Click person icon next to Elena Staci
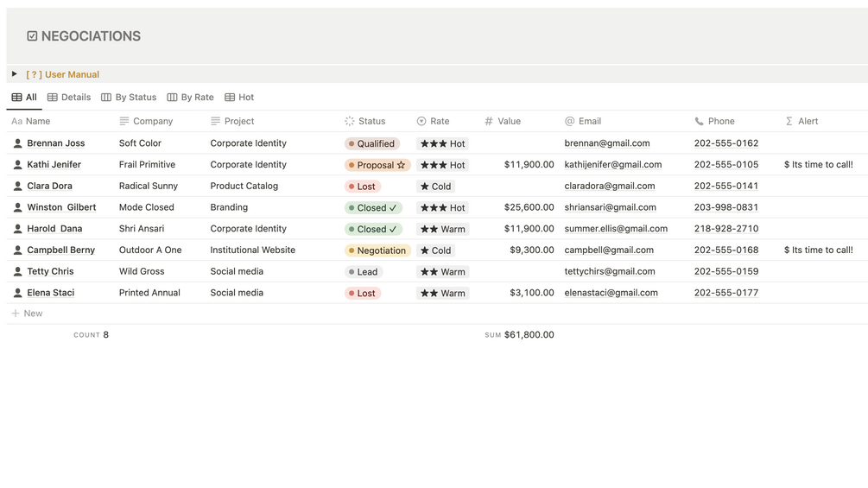This screenshot has height=488, width=868. [x=18, y=293]
